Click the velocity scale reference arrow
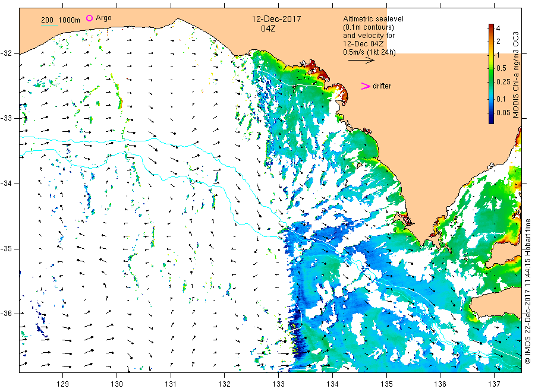The image size is (535, 392). (x=361, y=61)
